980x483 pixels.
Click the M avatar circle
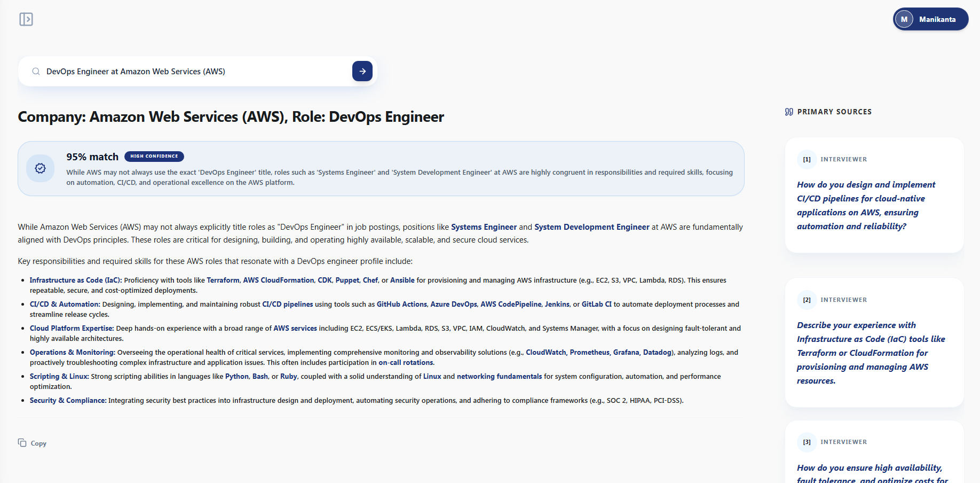[904, 19]
